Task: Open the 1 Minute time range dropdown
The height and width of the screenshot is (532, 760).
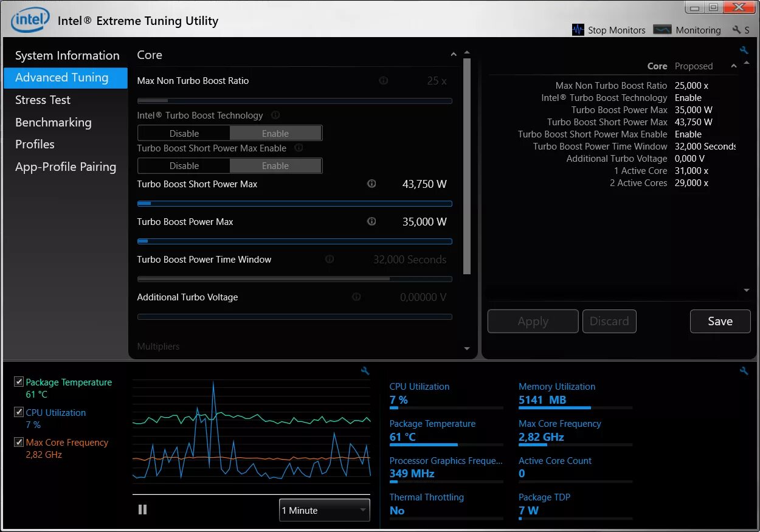Action: (325, 510)
